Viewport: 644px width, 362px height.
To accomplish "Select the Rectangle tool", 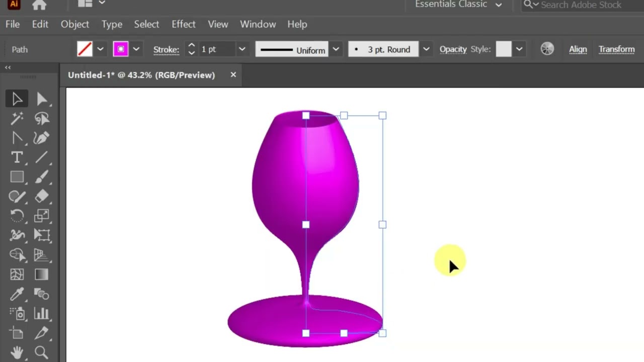I will [17, 177].
